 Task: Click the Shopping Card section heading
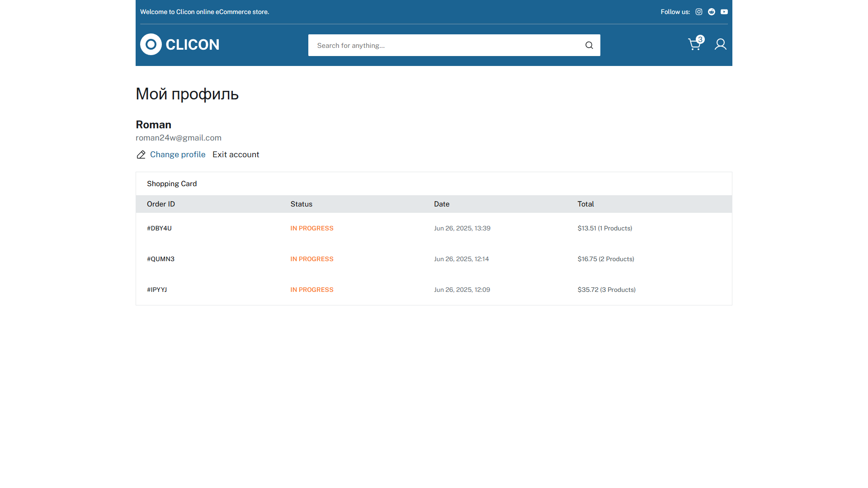coord(172,184)
